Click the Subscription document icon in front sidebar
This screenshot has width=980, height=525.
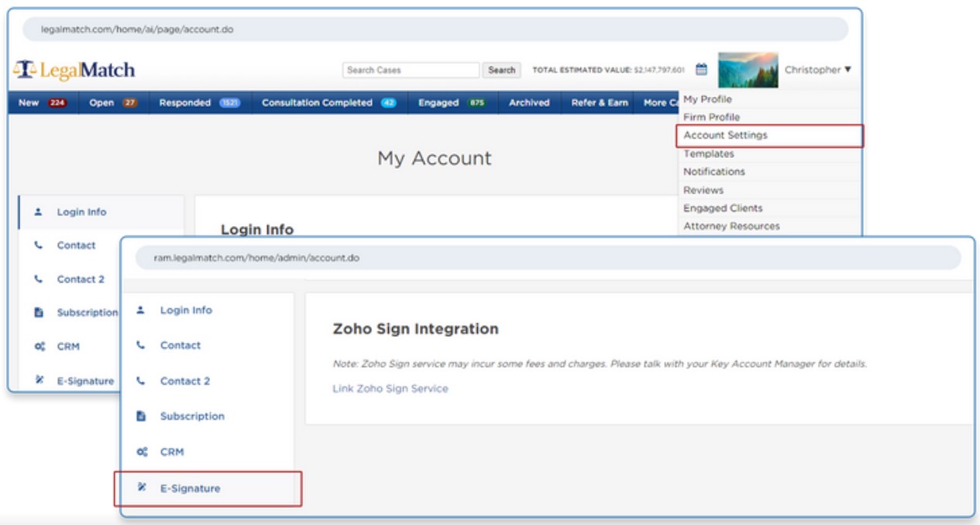pyautogui.click(x=141, y=417)
